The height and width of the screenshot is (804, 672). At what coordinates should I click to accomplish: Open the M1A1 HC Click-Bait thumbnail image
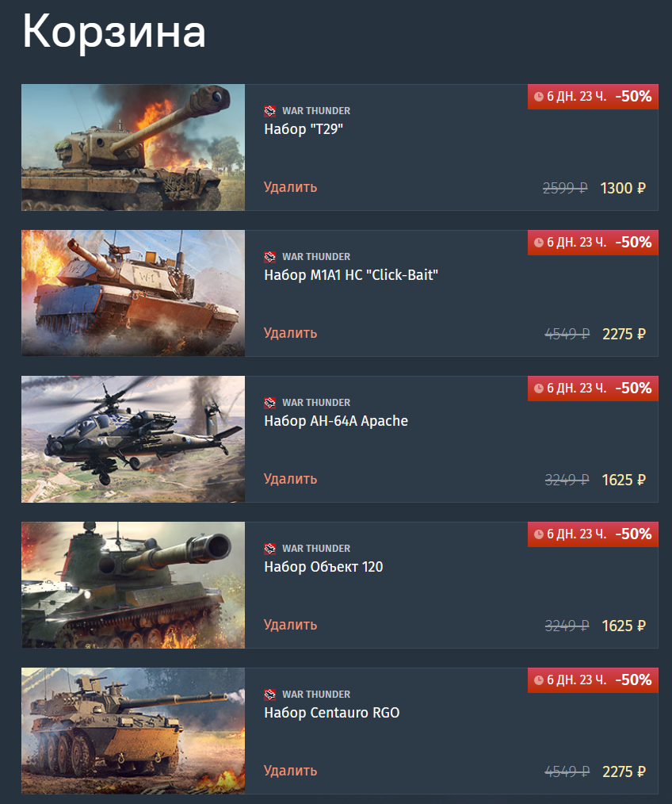click(133, 293)
